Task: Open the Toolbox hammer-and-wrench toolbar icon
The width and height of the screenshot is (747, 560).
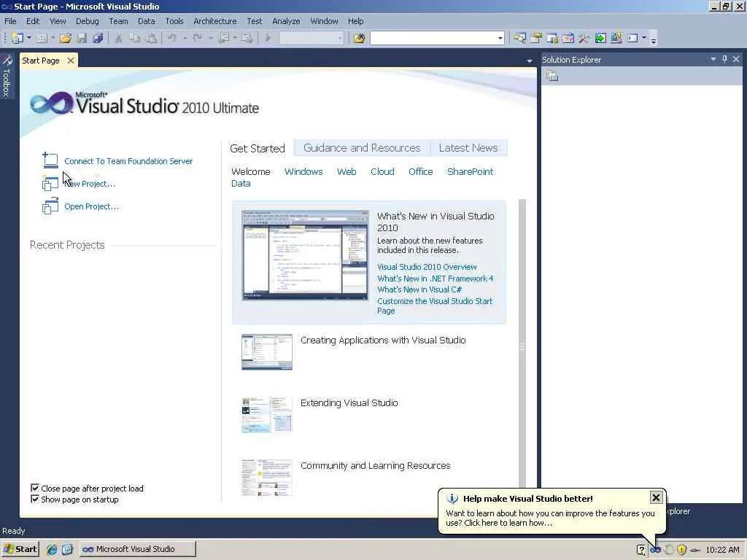Action: (x=584, y=38)
